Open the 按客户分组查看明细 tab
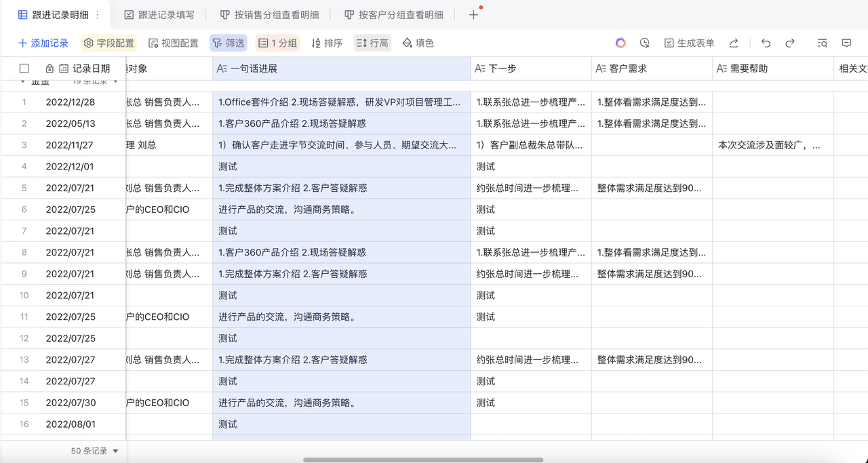This screenshot has height=463, width=868. pos(393,14)
